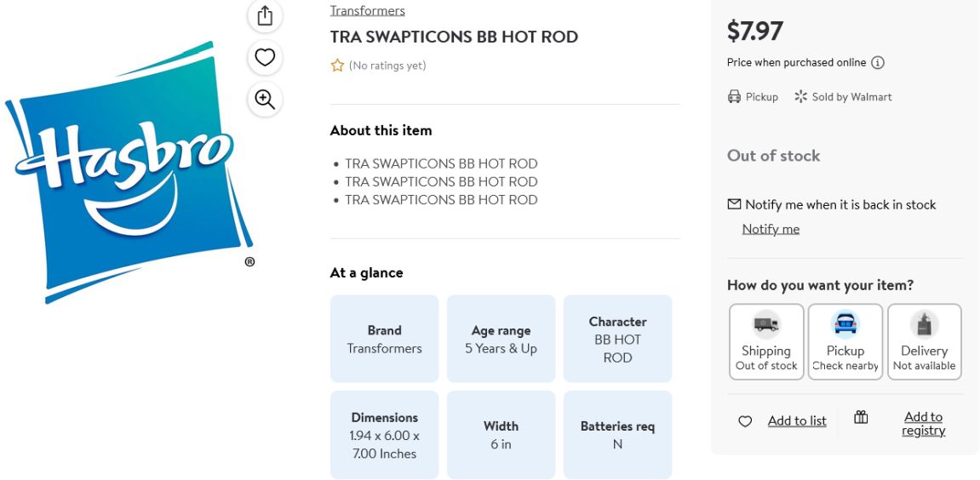Click the star rating icon
Screen dimensions: 980x480
(x=337, y=66)
